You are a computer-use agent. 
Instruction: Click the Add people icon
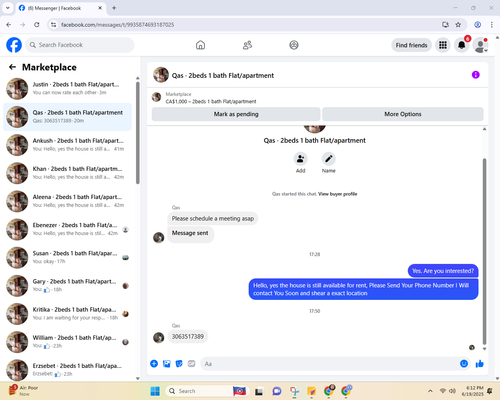[x=300, y=159]
